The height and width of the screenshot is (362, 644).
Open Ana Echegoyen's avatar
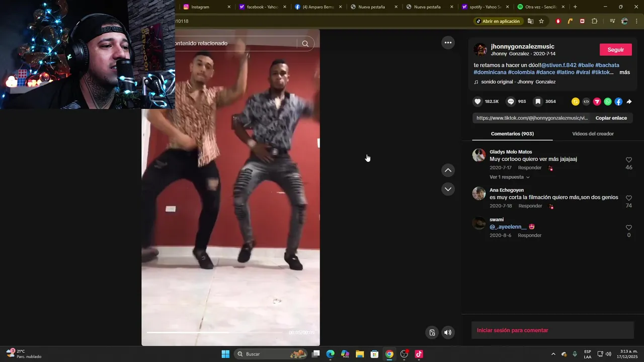pos(479,194)
